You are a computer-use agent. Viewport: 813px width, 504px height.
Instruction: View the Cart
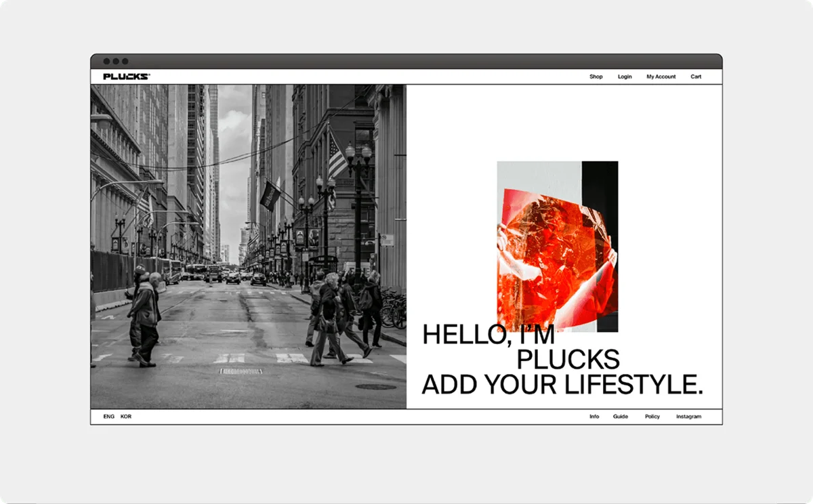click(x=696, y=77)
